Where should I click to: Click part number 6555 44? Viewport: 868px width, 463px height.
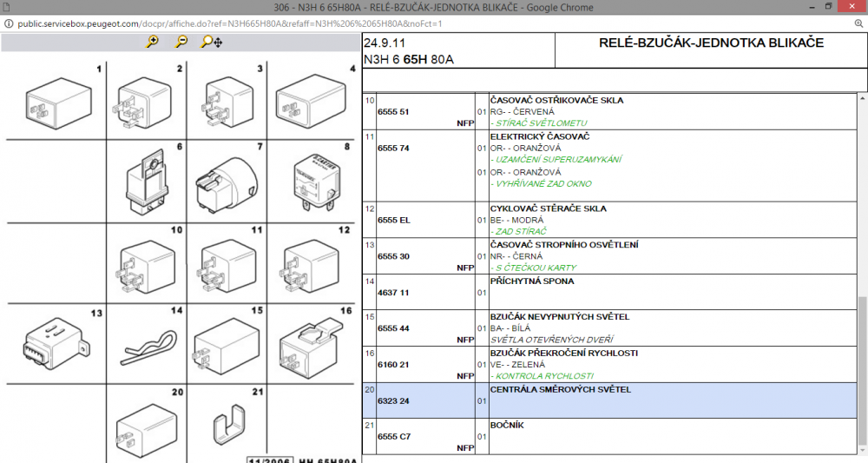coord(393,328)
